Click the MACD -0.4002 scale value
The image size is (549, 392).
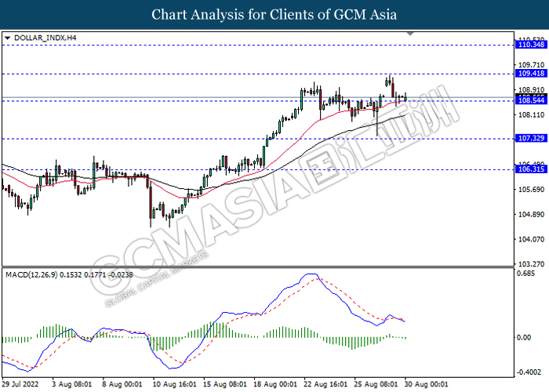click(x=529, y=372)
